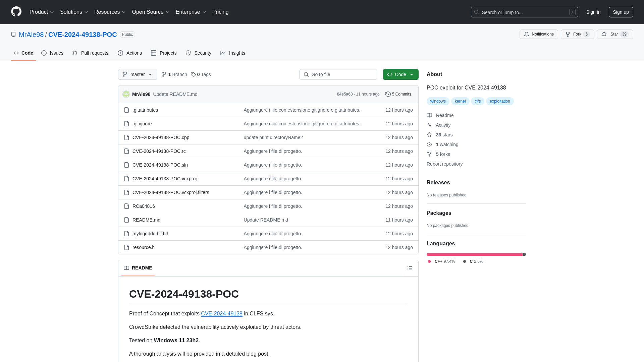The width and height of the screenshot is (644, 362).
Task: Open the kernel topic tag
Action: click(x=460, y=101)
